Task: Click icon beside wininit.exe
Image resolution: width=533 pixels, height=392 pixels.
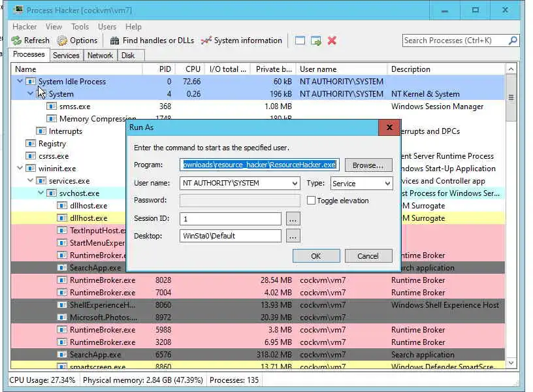Action: tap(31, 169)
